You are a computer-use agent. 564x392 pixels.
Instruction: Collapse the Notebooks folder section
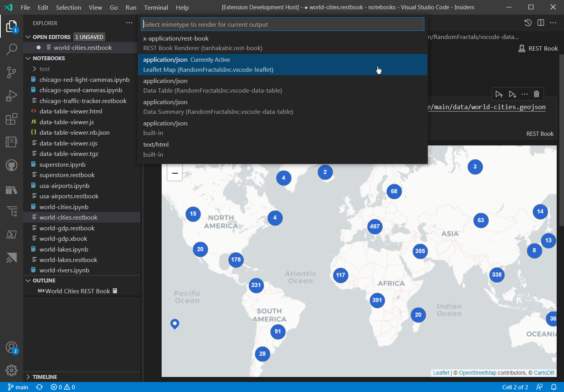click(x=28, y=58)
